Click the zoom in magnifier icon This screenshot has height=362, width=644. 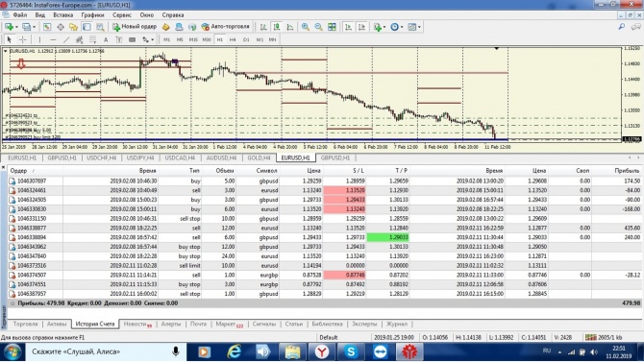[305, 27]
